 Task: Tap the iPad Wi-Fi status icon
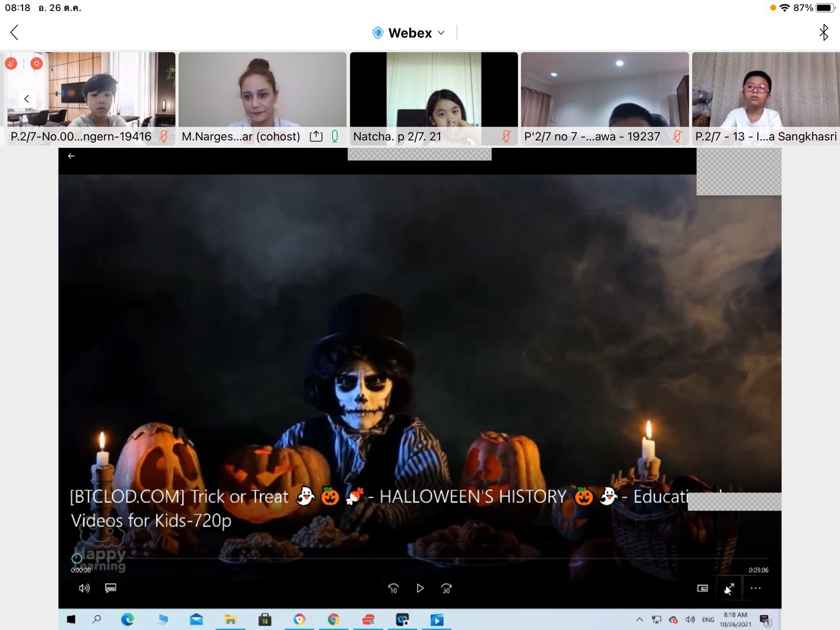(x=784, y=8)
